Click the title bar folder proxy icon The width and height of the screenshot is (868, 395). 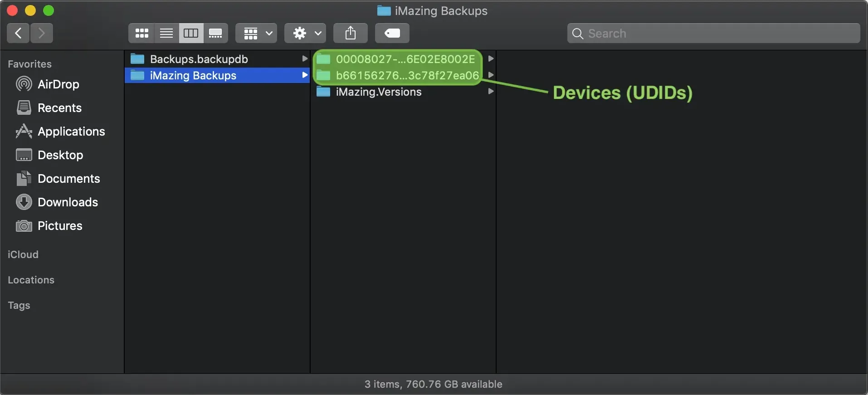(384, 10)
